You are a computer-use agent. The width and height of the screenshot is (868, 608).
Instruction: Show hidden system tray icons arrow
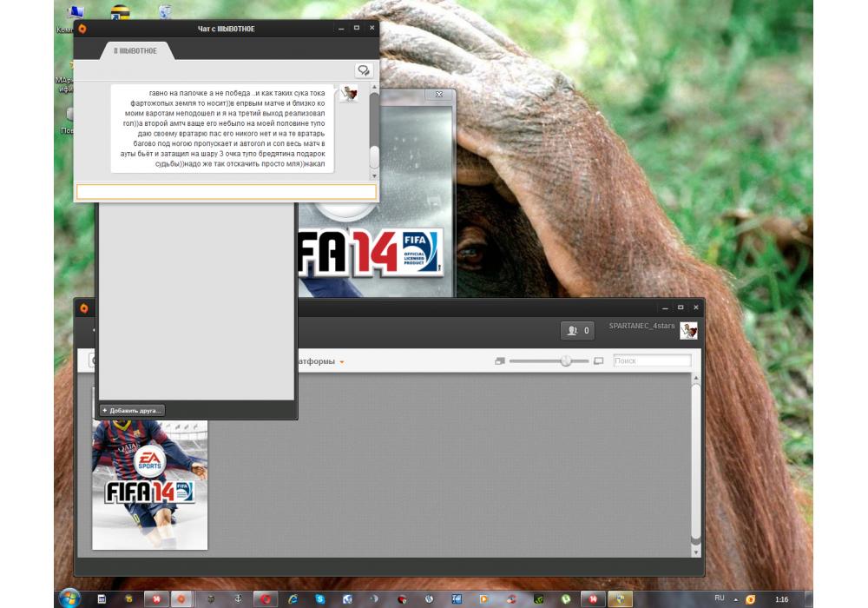(736, 598)
